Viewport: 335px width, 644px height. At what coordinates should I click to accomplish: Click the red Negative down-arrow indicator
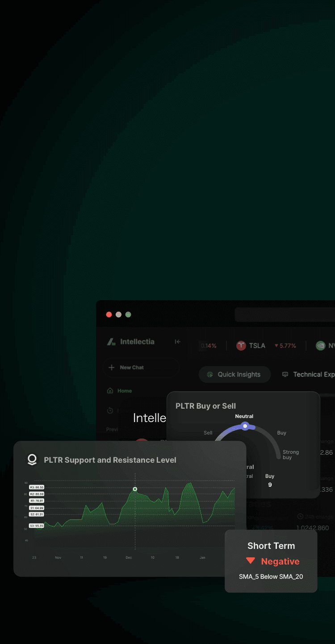[251, 561]
